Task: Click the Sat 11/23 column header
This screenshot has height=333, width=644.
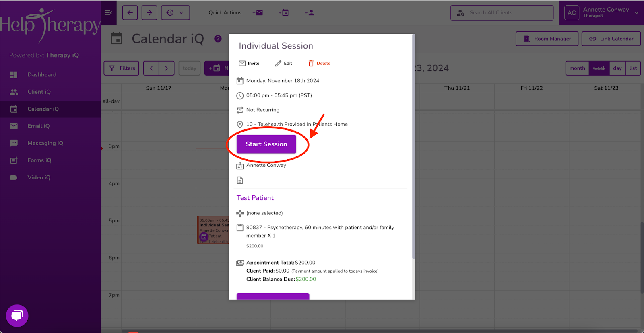Action: 606,88
